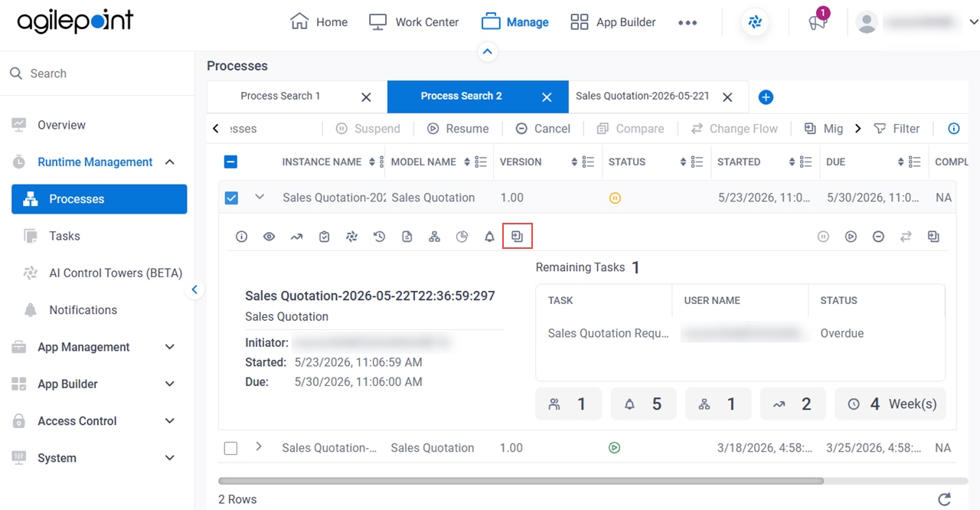Image resolution: width=980 pixels, height=510 pixels.
Task: Open the more options ellipsis menu
Action: tap(688, 23)
